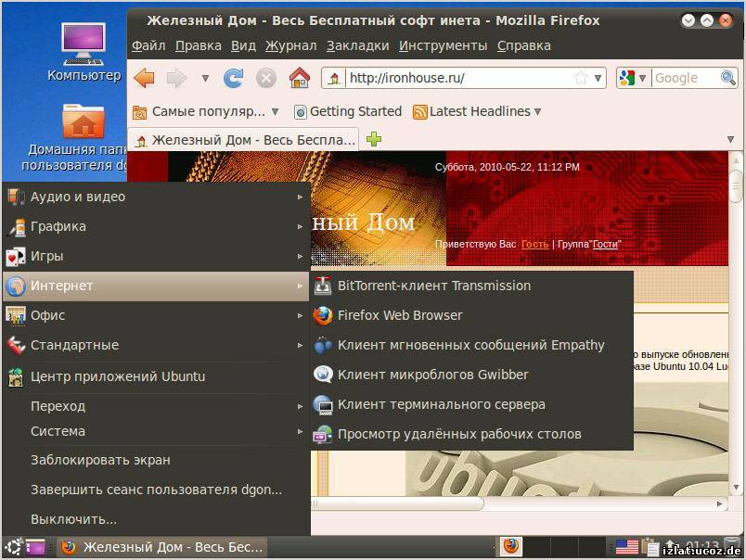Expand the Переход submenu
Viewport: 746px width, 560px height.
tap(156, 406)
